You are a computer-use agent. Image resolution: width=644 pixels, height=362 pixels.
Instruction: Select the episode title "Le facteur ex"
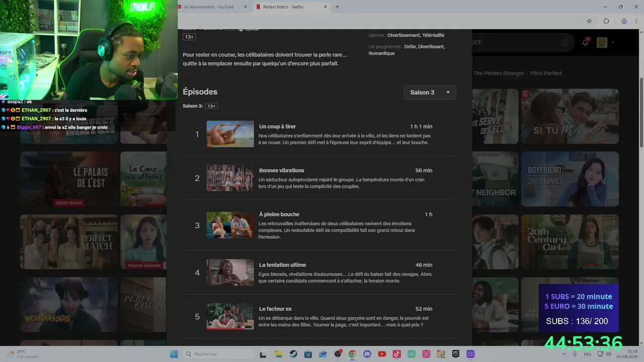point(275,309)
